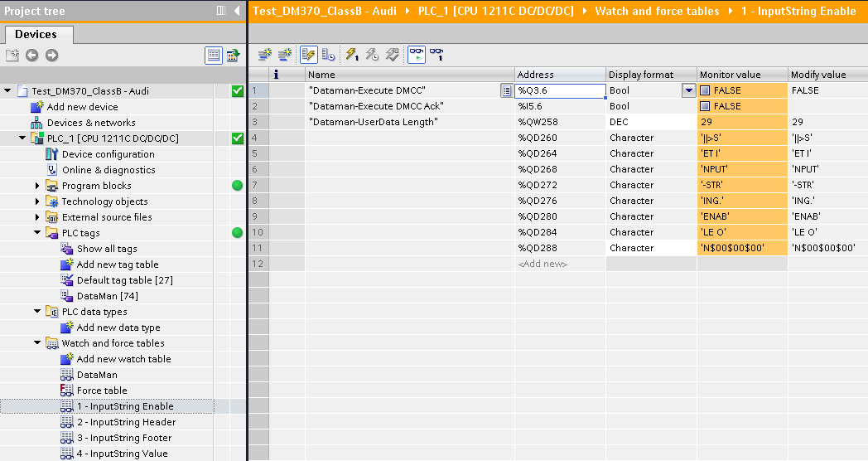Click tag browse icon beside Dataman-Execute DMCC
Screen dimensions: 868x461
505,91
